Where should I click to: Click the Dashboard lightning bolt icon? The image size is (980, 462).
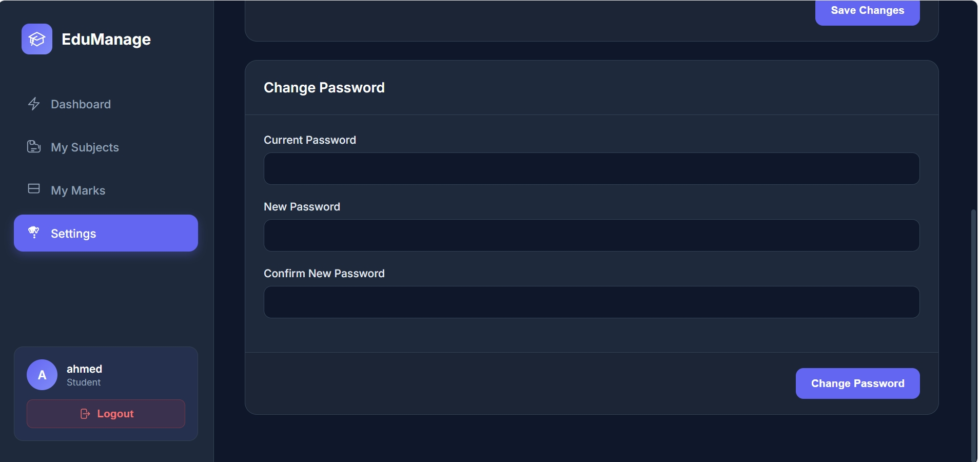coord(34,104)
